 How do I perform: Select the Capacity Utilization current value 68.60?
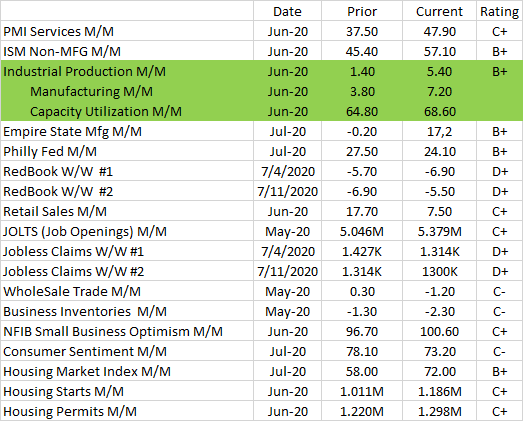pos(440,111)
